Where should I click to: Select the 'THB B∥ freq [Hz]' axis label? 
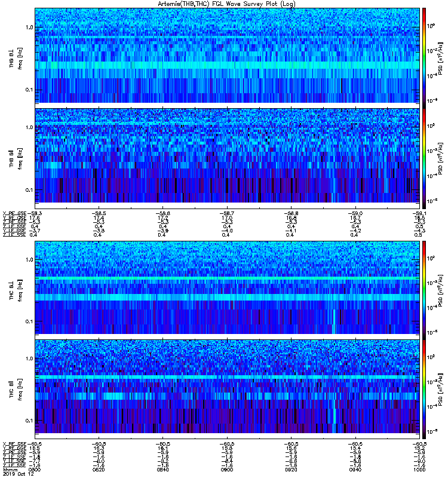point(16,158)
